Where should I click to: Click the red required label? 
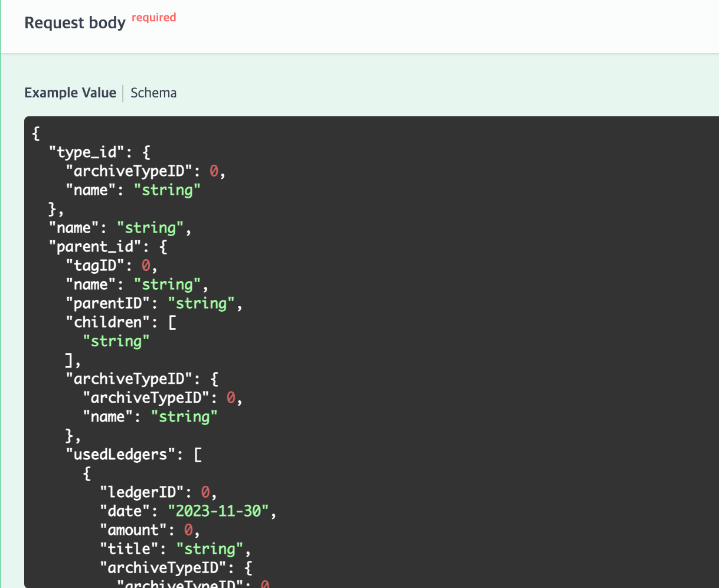[x=153, y=17]
